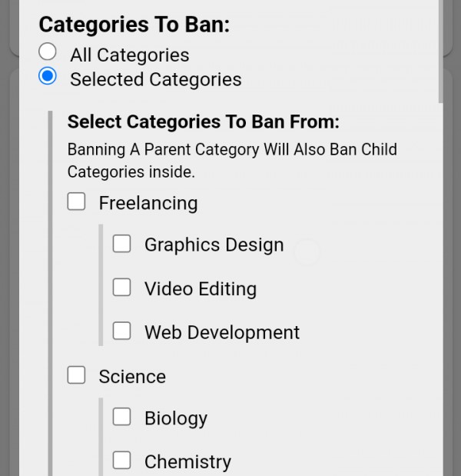Toggle the Web Development checkbox
Viewport: 461px width, 476px height.
coord(122,331)
